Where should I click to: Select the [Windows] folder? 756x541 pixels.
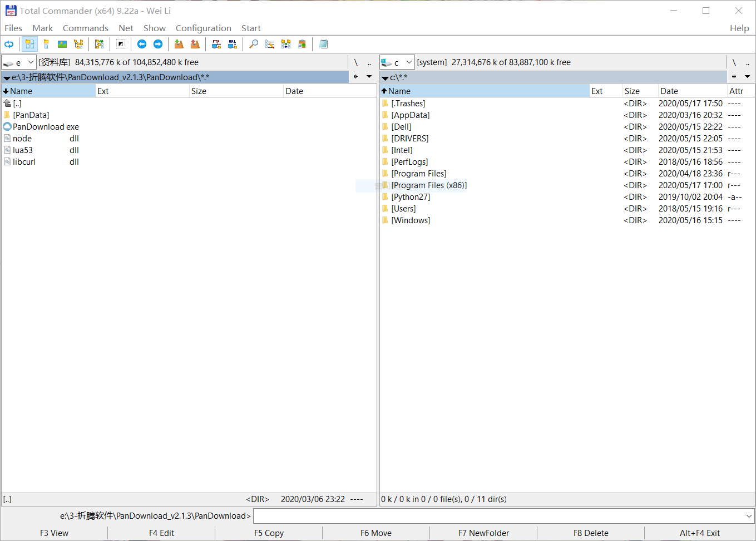coord(411,220)
